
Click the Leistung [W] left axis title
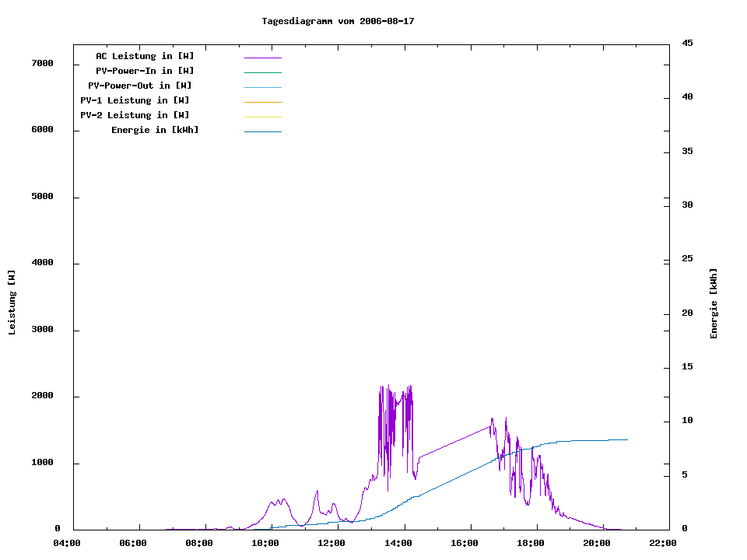click(12, 303)
